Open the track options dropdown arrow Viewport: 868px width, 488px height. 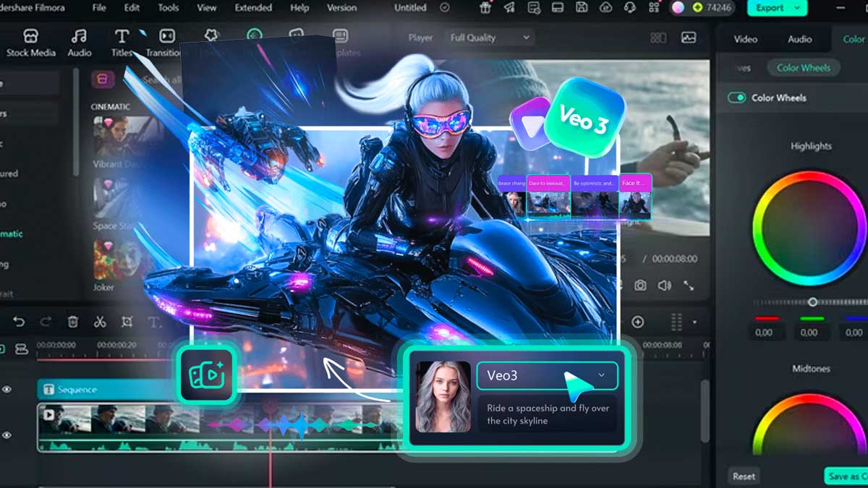click(x=694, y=321)
